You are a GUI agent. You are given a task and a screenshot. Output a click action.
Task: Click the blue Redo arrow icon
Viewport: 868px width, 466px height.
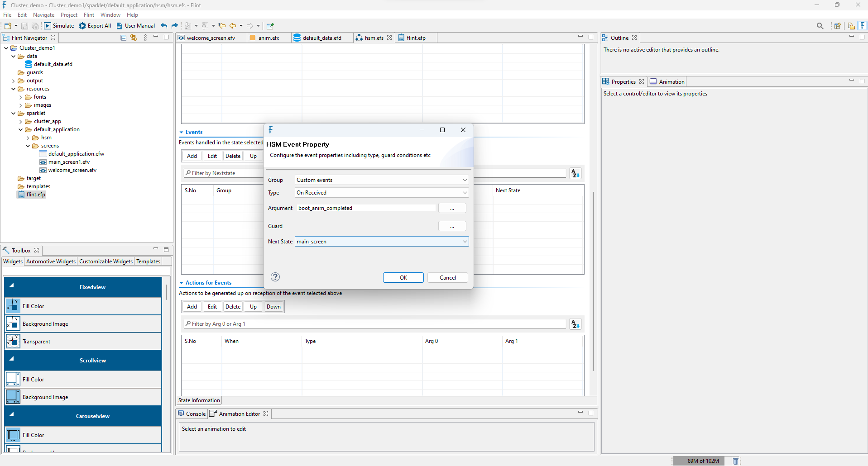coord(175,26)
